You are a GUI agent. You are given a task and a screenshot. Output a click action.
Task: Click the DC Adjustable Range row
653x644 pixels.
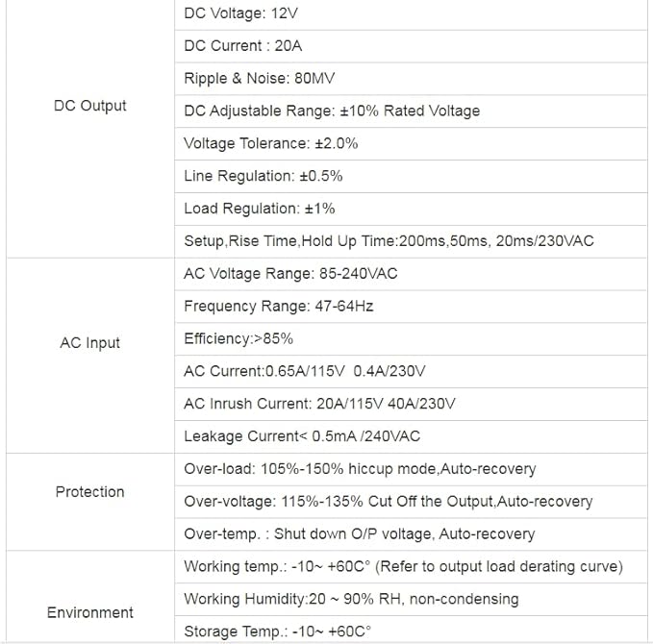pos(332,111)
